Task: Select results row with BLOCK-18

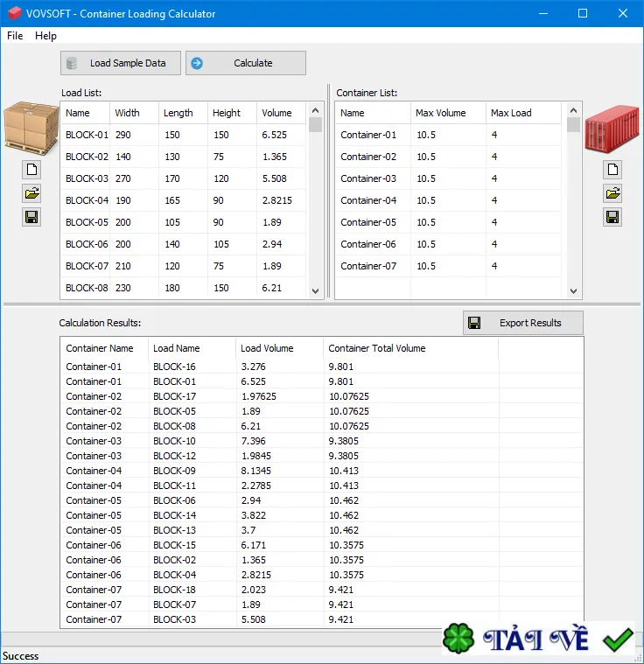Action: [x=322, y=590]
